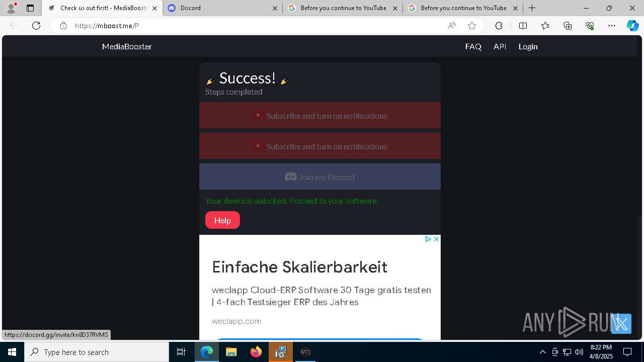Open Settings and more menu
The height and width of the screenshot is (362, 644).
(612, 26)
